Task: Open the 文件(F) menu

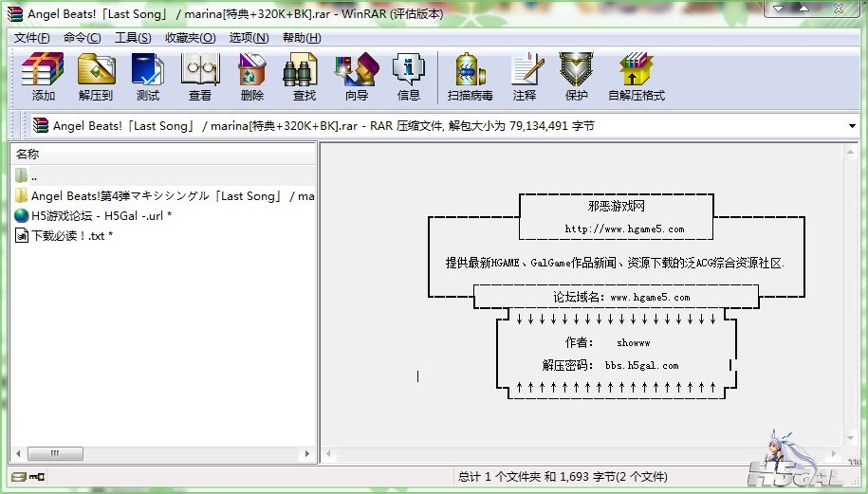Action: 31,38
